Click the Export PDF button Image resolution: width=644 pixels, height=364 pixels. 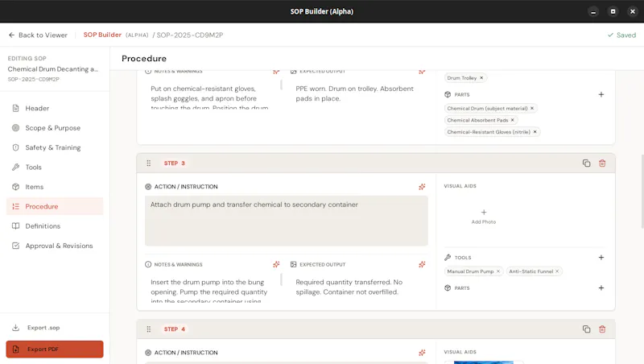coord(55,350)
